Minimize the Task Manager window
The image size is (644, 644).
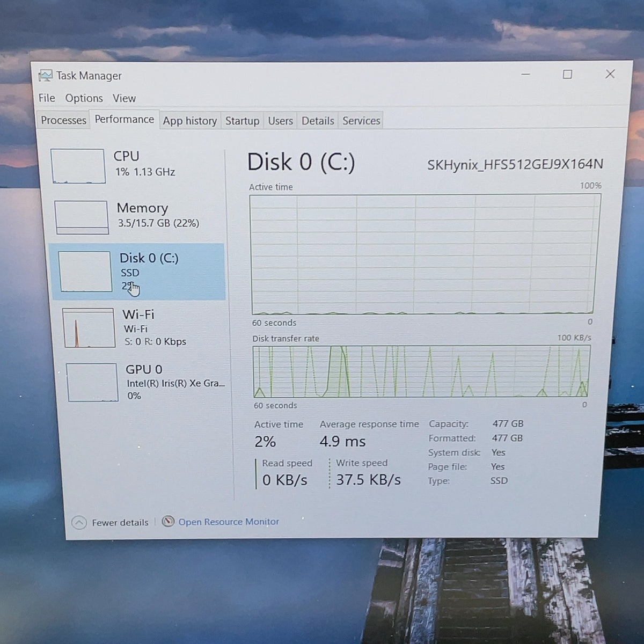click(x=525, y=74)
